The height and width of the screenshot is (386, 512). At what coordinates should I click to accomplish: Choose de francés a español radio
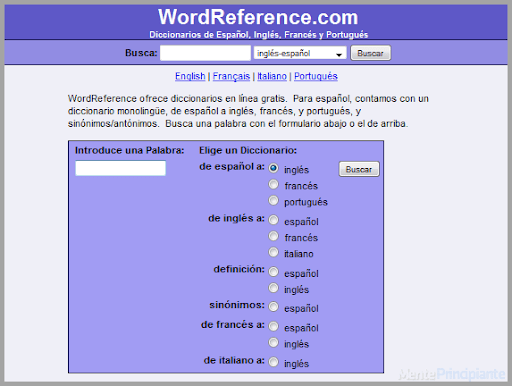(273, 326)
